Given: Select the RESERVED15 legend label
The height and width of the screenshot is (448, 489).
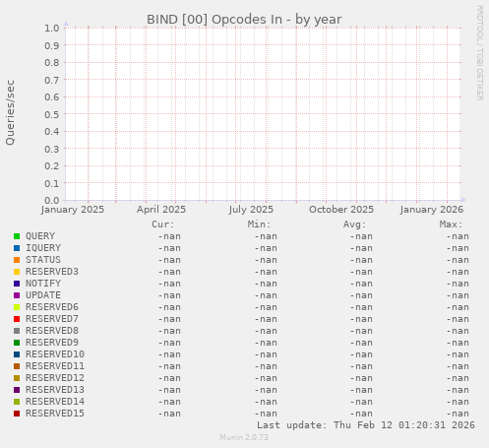Looking at the screenshot, I should pyautogui.click(x=55, y=414).
